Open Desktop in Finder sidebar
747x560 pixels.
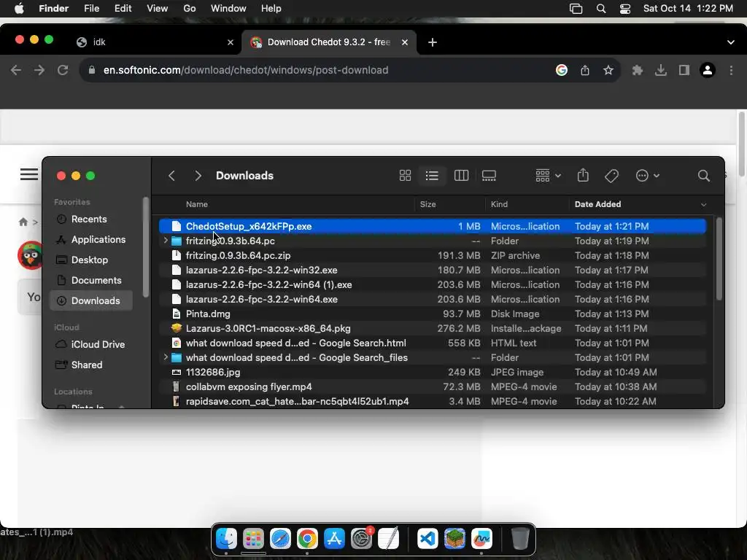[90, 260]
